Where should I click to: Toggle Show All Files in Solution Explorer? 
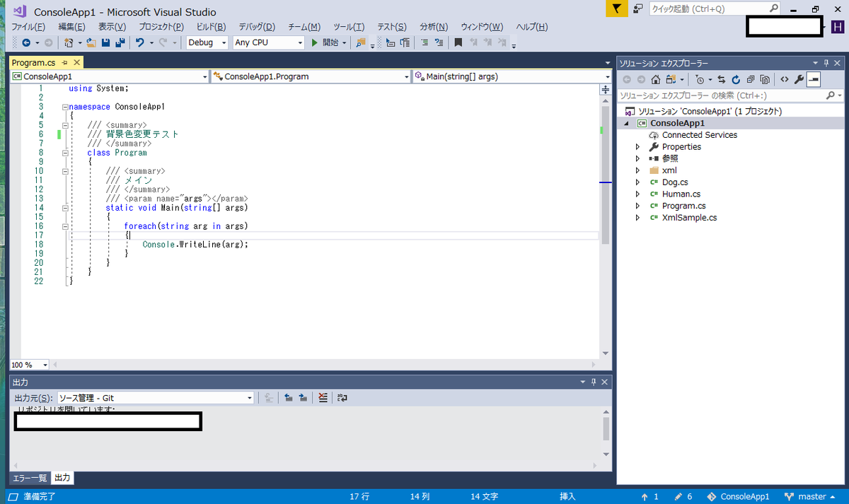pyautogui.click(x=764, y=79)
